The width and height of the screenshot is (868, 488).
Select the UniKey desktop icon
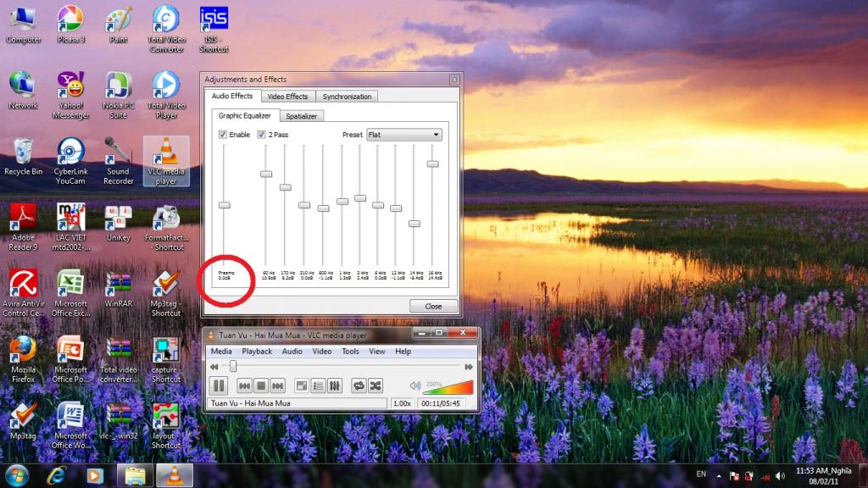pyautogui.click(x=119, y=224)
